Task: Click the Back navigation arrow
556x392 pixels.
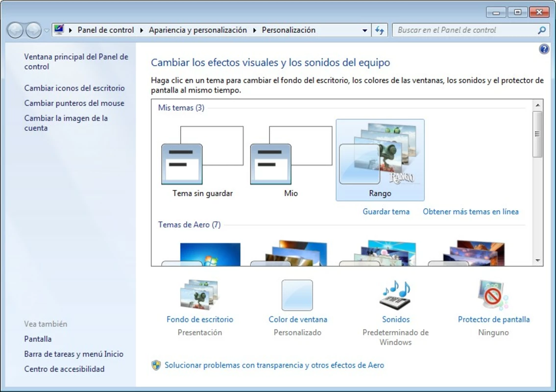Action: click(15, 30)
